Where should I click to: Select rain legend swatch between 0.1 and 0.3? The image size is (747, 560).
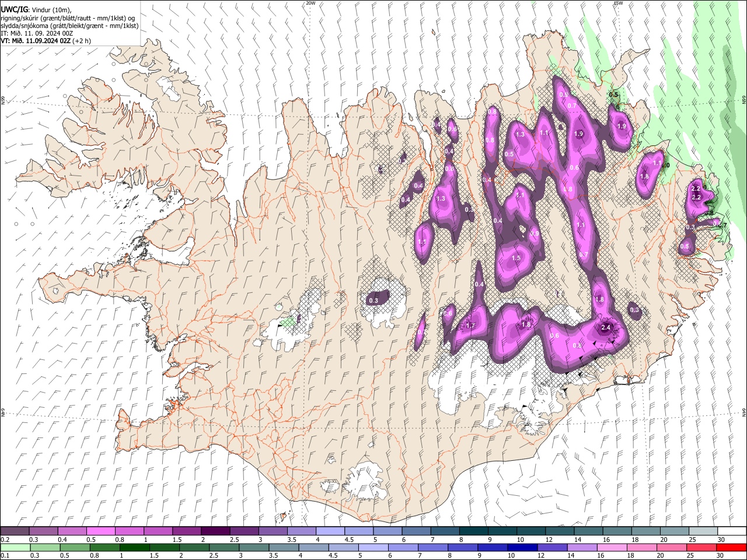coord(15,547)
